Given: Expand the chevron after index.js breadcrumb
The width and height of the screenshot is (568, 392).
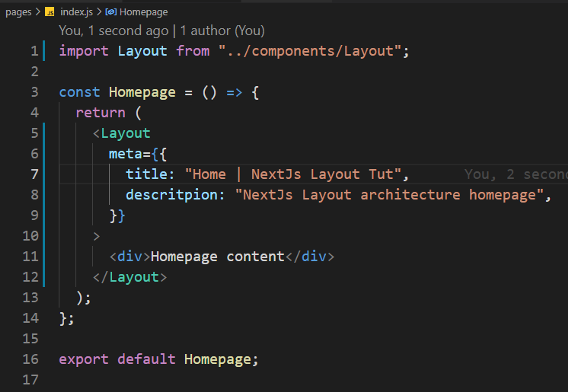Looking at the screenshot, I should point(99,12).
